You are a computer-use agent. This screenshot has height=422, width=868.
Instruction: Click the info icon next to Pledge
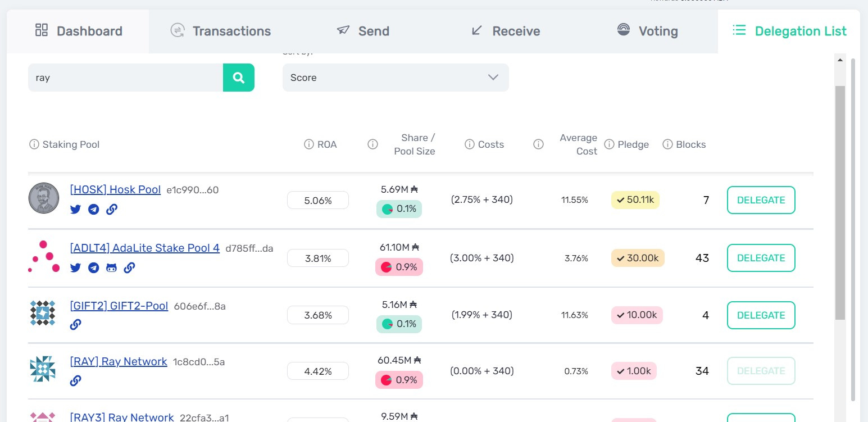click(x=609, y=144)
